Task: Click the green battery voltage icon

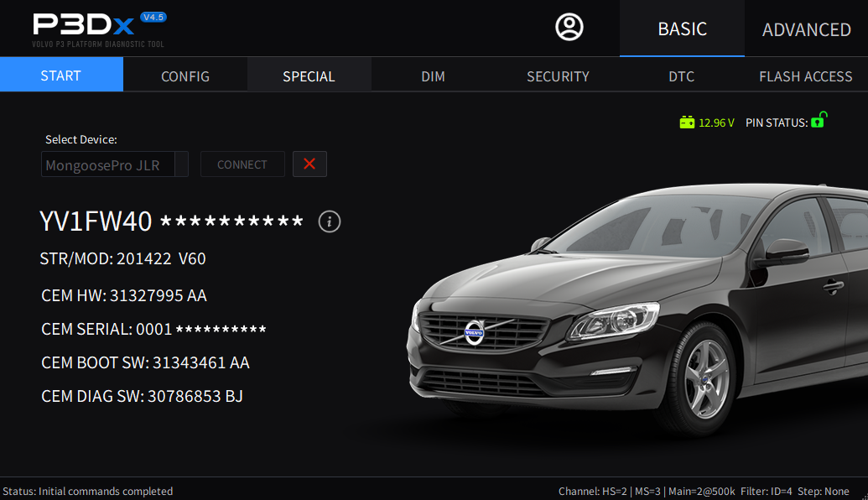Action: (x=687, y=122)
